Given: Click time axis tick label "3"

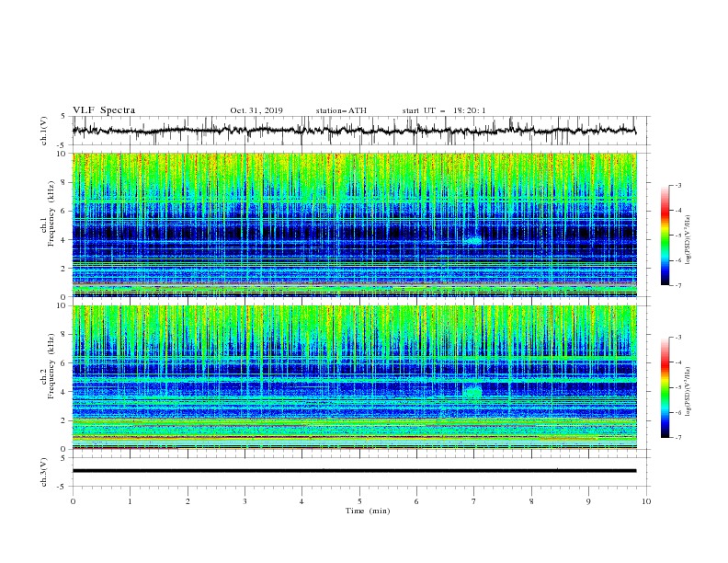Looking at the screenshot, I should (x=245, y=501).
